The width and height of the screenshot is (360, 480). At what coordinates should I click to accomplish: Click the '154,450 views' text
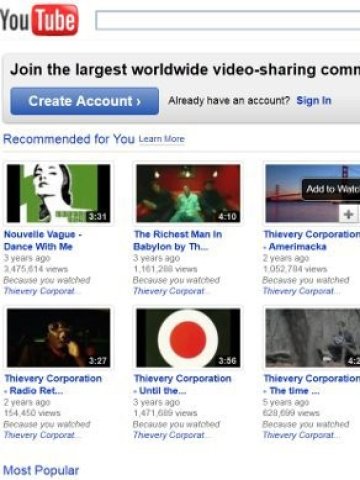pos(32,413)
